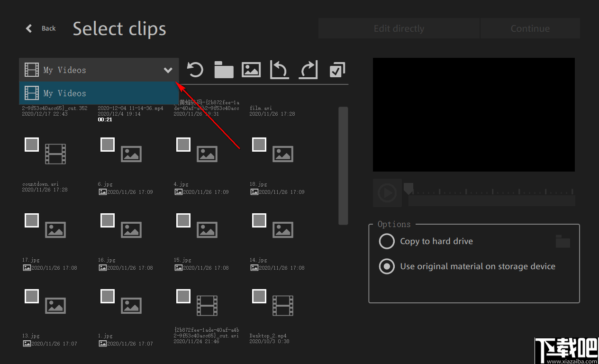
Task: Click the Select clips title heading
Action: point(119,28)
